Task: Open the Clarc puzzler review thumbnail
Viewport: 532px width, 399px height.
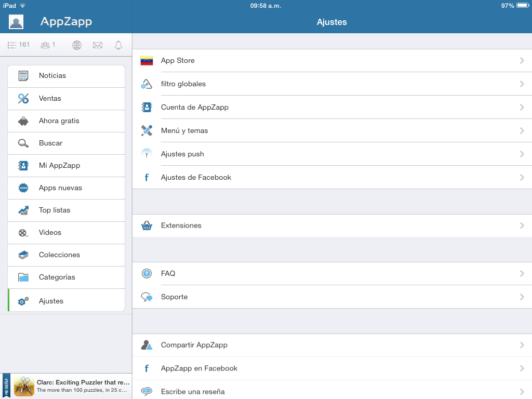Action: click(24, 387)
